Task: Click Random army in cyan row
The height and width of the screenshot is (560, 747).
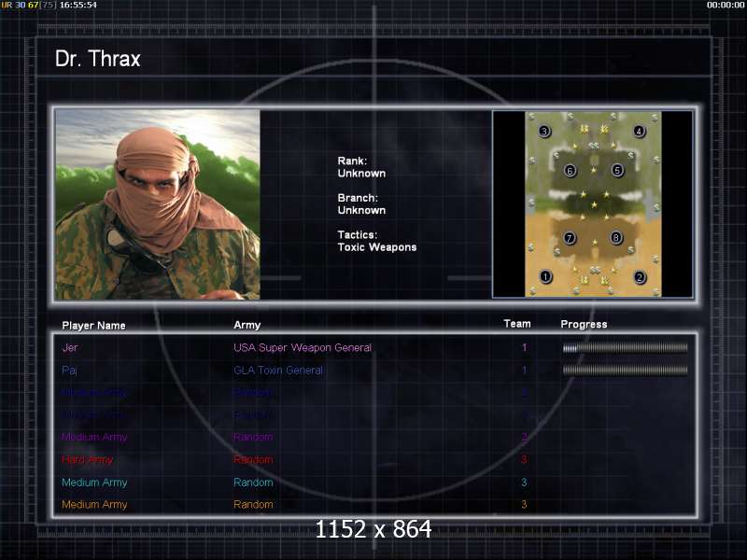Action: (x=253, y=483)
